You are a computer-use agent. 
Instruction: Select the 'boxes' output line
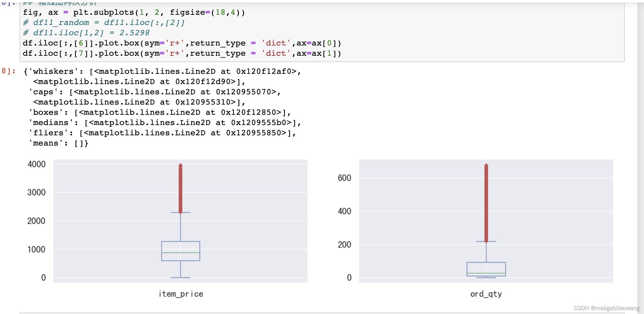(159, 112)
